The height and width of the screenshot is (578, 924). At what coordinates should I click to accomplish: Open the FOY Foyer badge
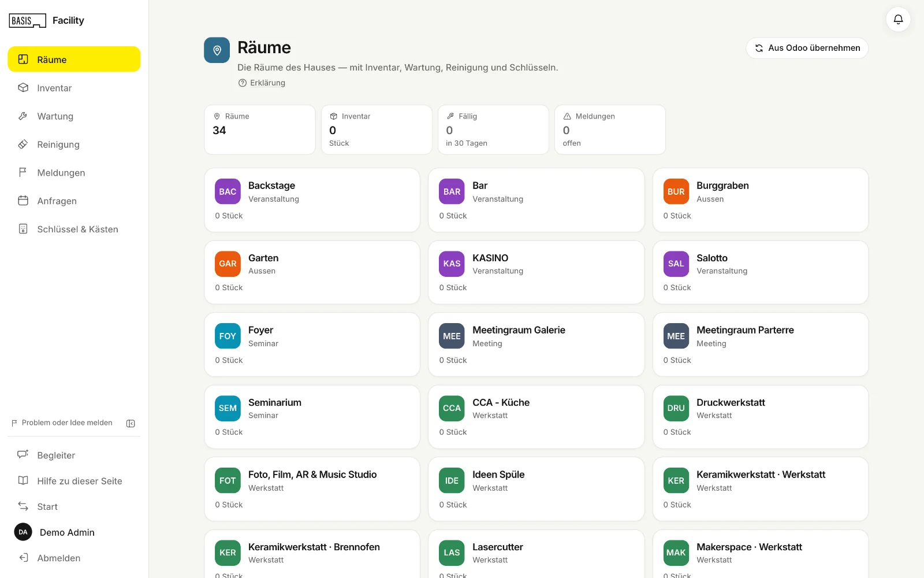tap(228, 336)
